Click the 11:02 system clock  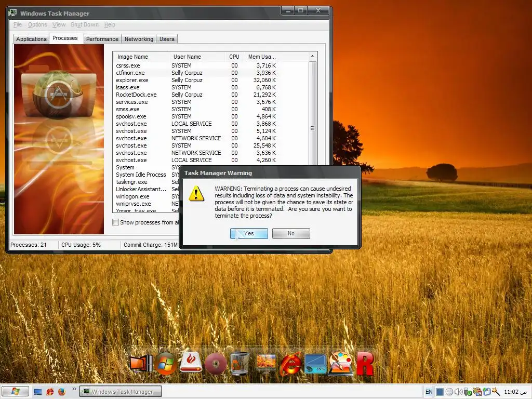click(515, 392)
